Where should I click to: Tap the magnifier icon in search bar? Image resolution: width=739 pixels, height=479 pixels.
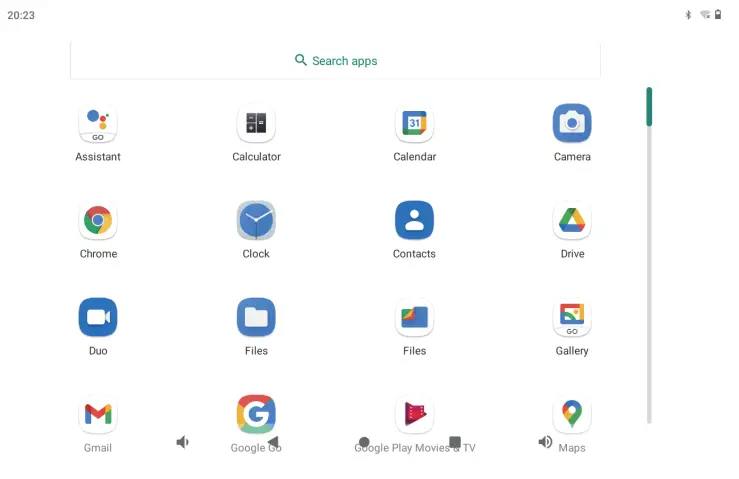pyautogui.click(x=301, y=60)
